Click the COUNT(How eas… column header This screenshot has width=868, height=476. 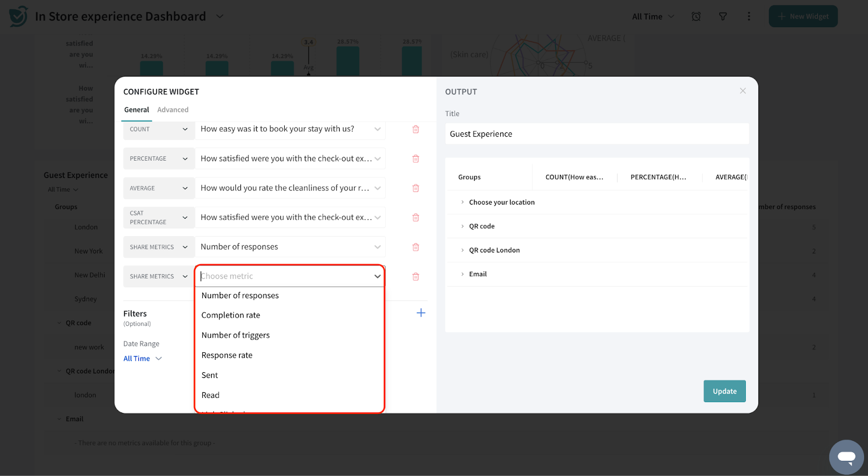[575, 177]
